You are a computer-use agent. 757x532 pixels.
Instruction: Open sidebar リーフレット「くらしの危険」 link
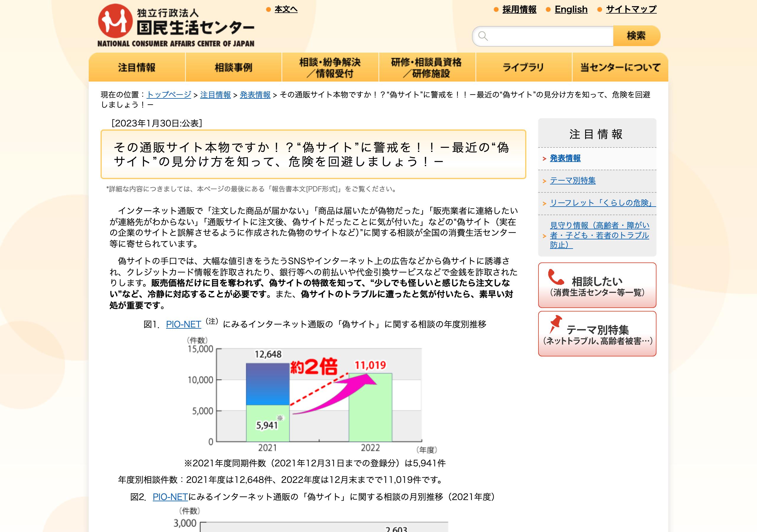pyautogui.click(x=603, y=203)
